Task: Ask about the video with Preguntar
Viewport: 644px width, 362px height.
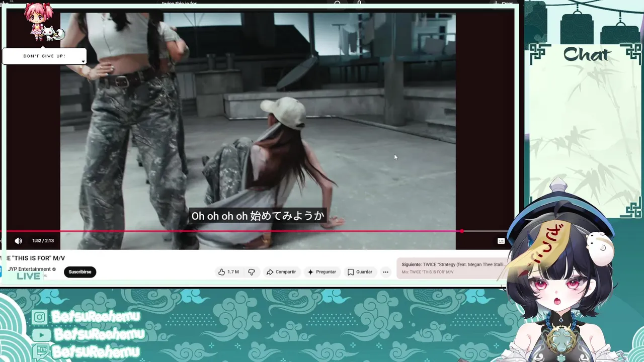Action: point(321,272)
